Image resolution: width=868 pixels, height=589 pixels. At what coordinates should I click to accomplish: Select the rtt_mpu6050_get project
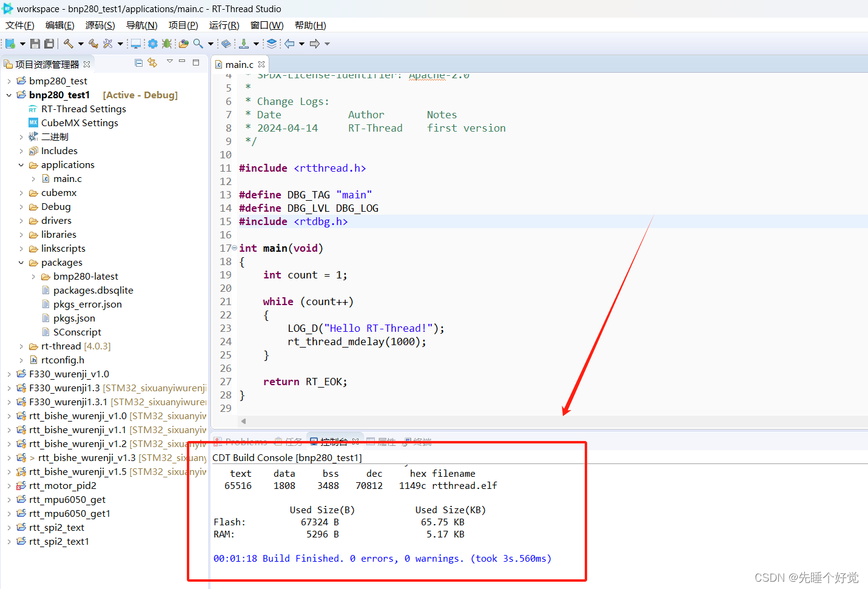click(67, 500)
